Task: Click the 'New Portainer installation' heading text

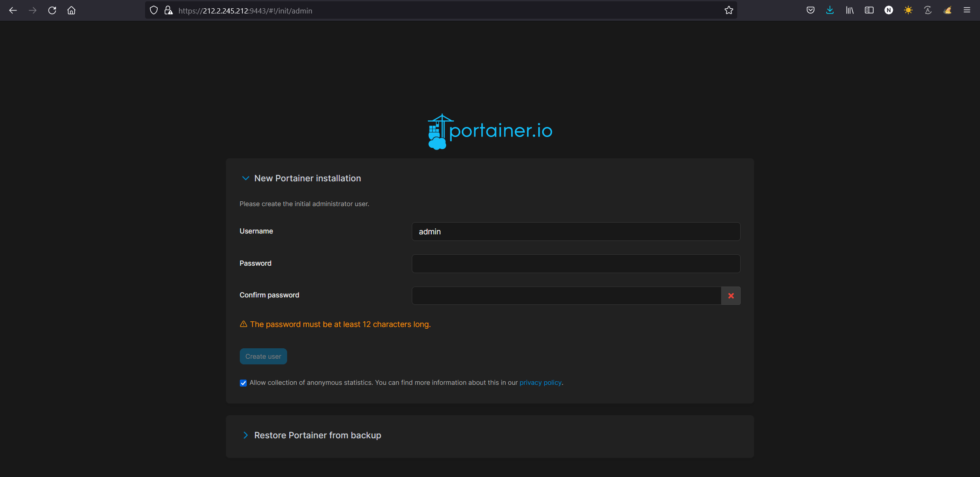Action: coord(308,178)
